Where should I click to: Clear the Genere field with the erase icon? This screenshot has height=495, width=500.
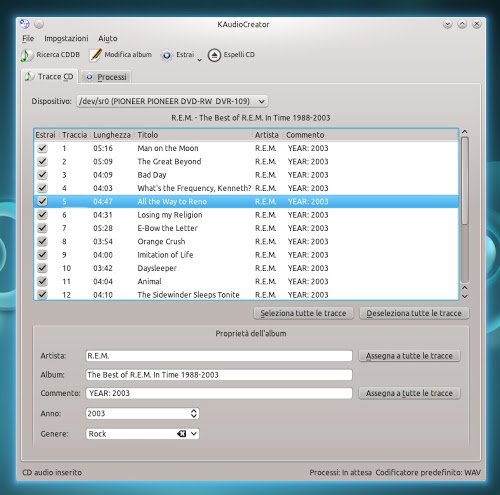coord(182,434)
